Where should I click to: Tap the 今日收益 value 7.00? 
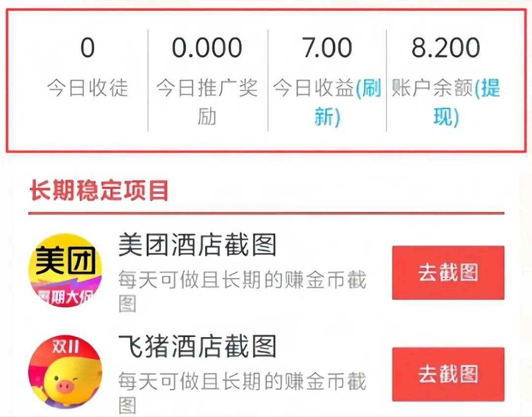coord(327,47)
